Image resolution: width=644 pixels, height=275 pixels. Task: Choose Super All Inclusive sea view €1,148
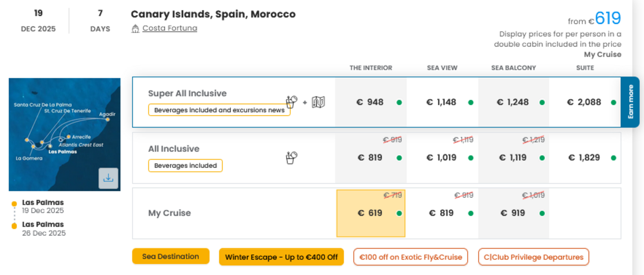[x=442, y=102]
